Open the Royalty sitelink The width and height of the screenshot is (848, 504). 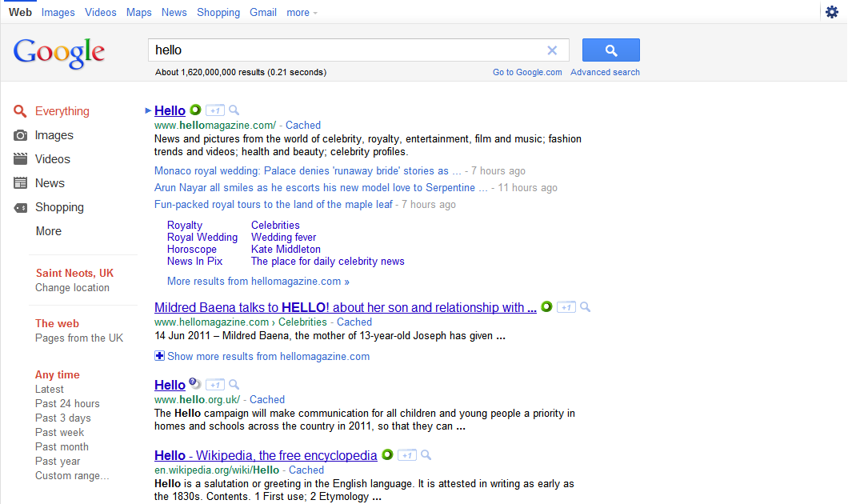(185, 225)
